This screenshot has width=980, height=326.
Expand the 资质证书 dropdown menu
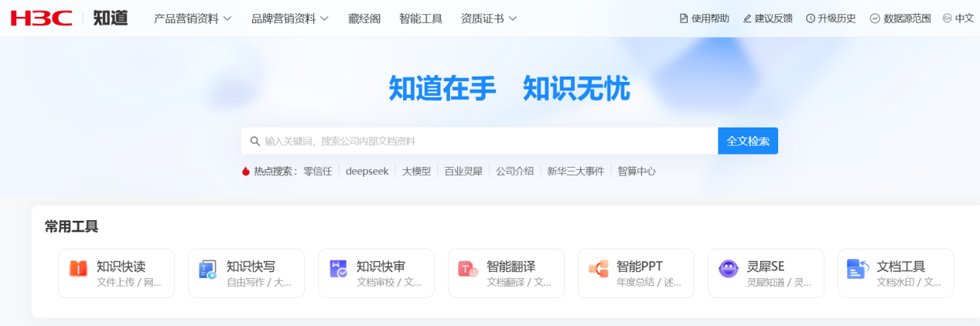tap(489, 19)
